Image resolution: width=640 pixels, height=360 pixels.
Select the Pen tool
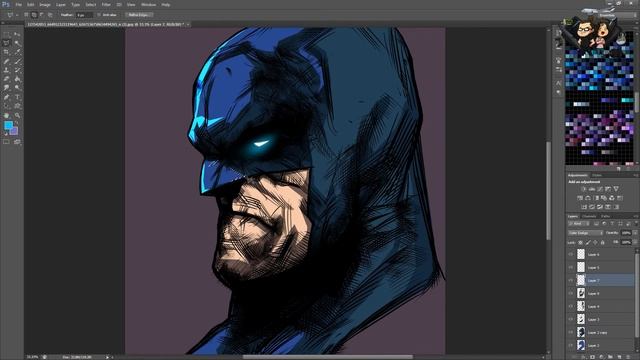(6, 97)
